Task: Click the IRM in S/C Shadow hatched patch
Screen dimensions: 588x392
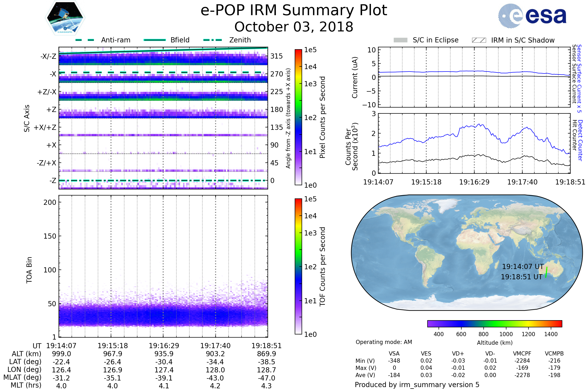Action: 479,40
